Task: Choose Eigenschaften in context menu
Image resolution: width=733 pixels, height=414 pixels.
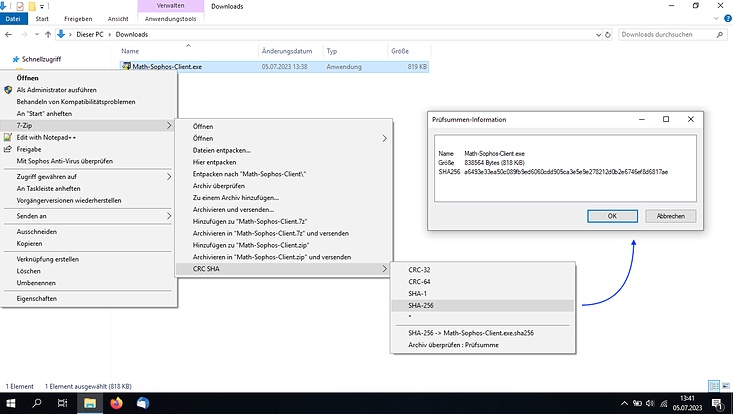Action: tap(89, 298)
